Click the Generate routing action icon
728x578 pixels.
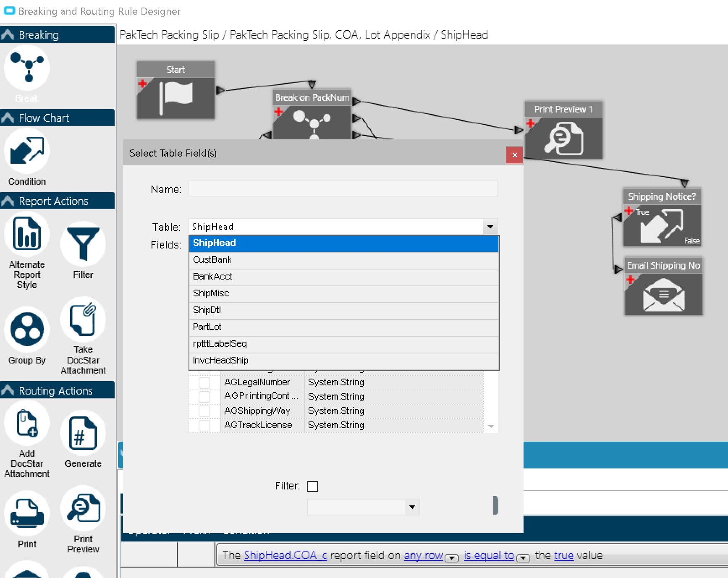click(x=83, y=433)
